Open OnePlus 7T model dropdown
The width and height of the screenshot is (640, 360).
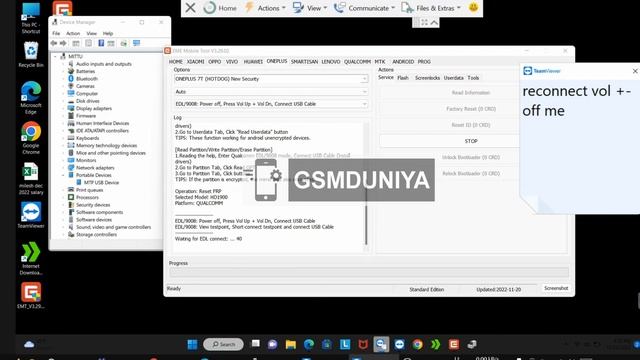pyautogui.click(x=271, y=79)
